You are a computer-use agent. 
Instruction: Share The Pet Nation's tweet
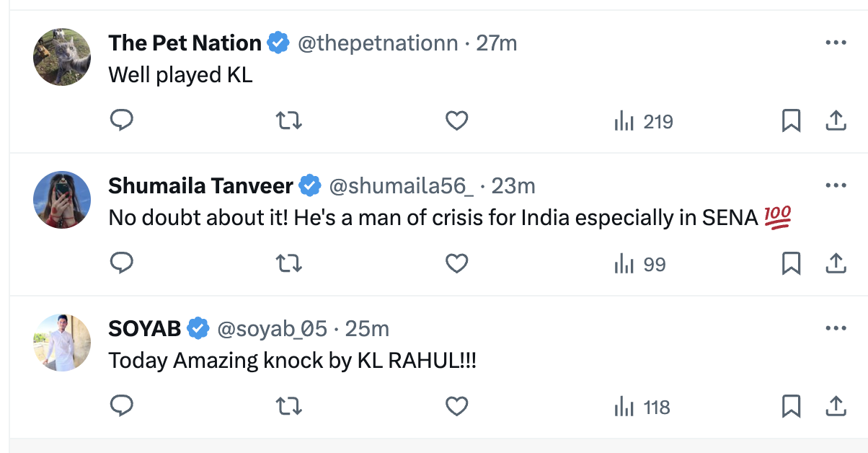[835, 121]
